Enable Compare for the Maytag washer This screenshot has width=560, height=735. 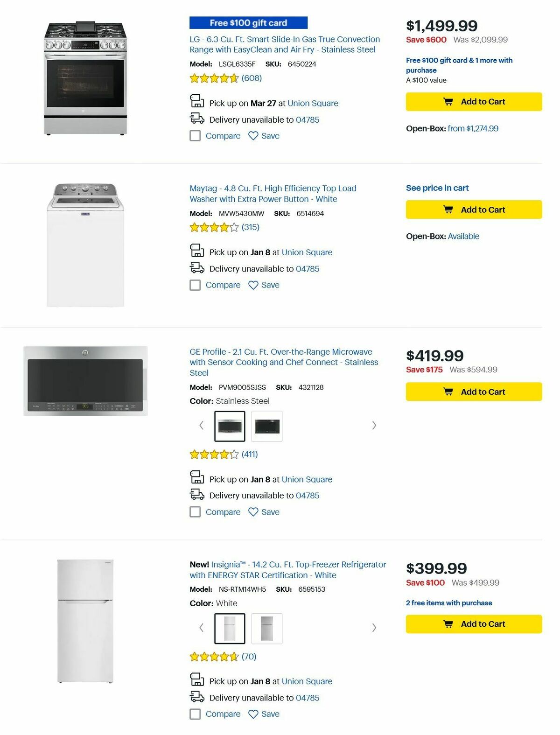(195, 285)
